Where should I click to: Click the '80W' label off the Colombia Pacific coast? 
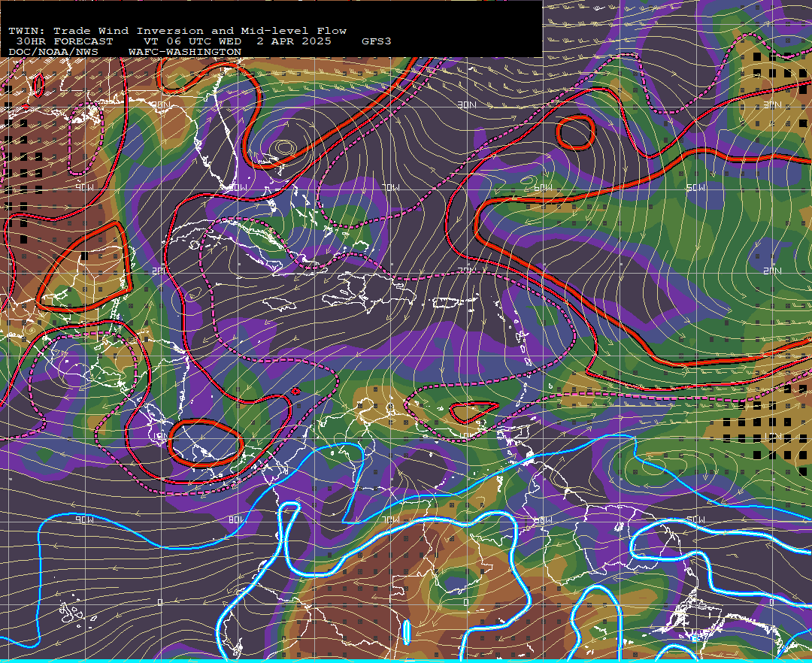[237, 519]
